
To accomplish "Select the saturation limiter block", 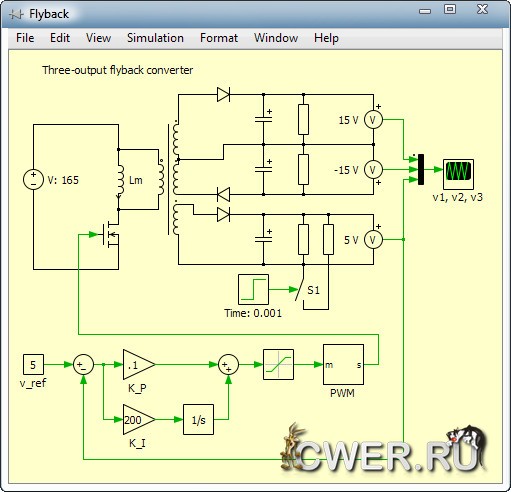I will point(278,364).
